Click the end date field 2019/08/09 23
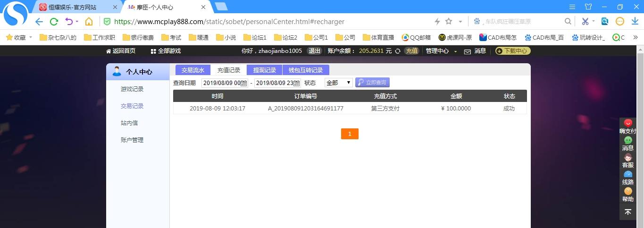 [277, 83]
